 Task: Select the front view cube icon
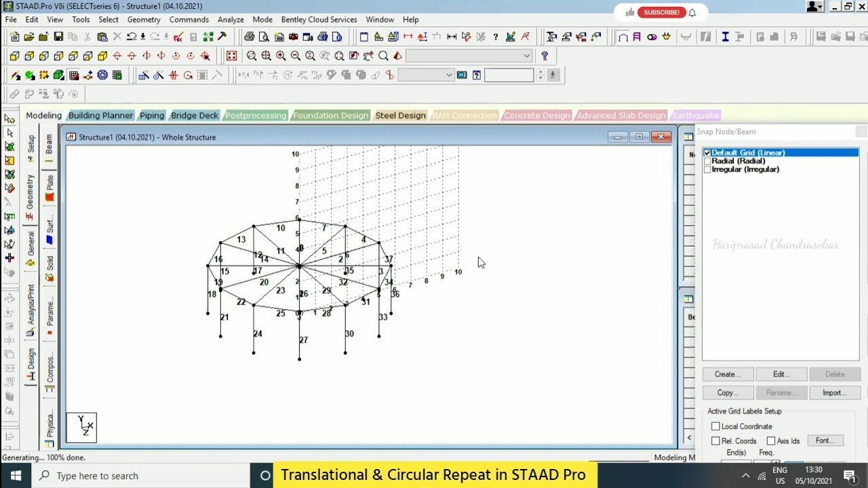click(14, 56)
